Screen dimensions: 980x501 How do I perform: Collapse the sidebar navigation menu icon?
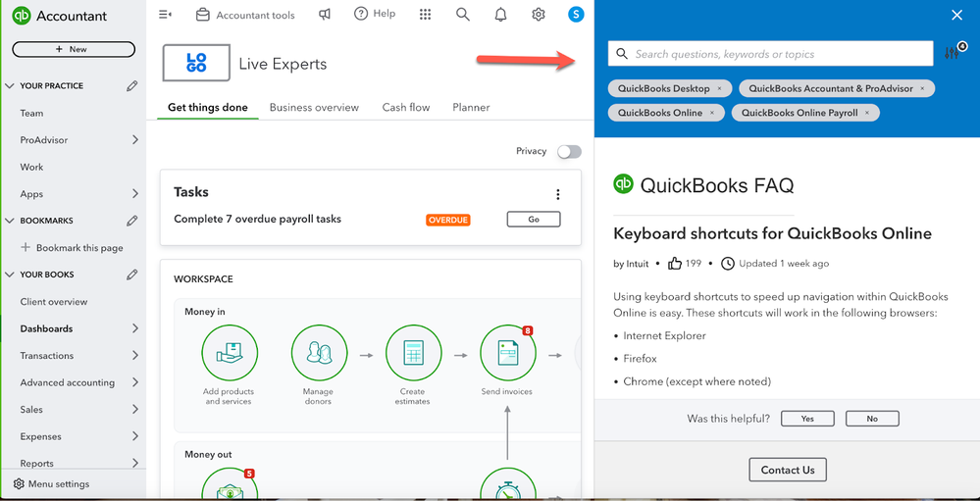coord(165,15)
